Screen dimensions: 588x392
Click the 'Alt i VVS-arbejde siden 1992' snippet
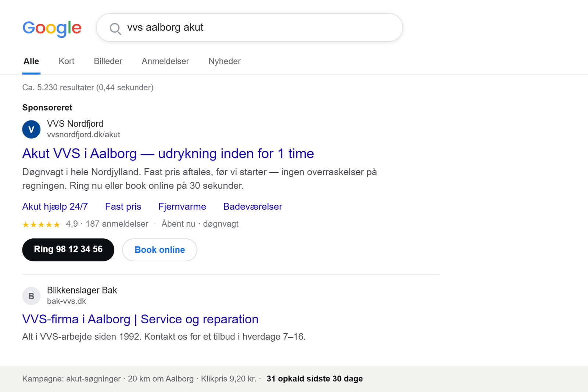tap(164, 337)
